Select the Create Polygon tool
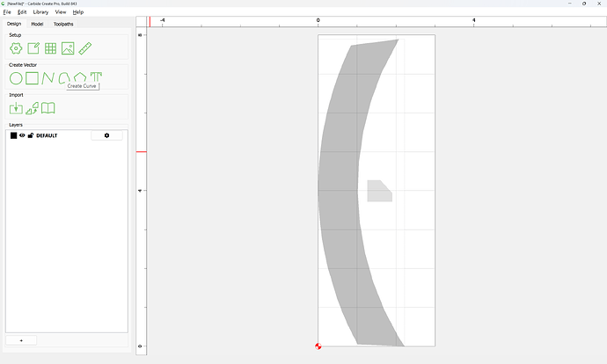Image resolution: width=607 pixels, height=364 pixels. (x=80, y=77)
